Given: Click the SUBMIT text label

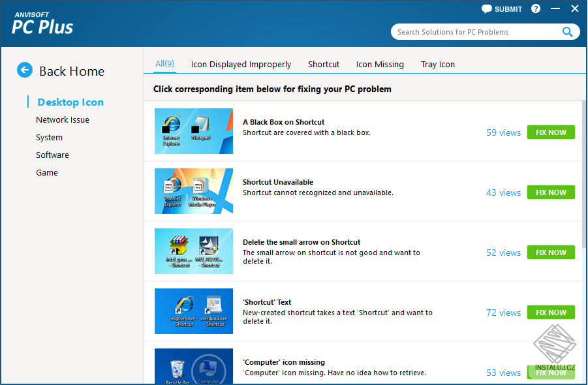Looking at the screenshot, I should tap(508, 9).
